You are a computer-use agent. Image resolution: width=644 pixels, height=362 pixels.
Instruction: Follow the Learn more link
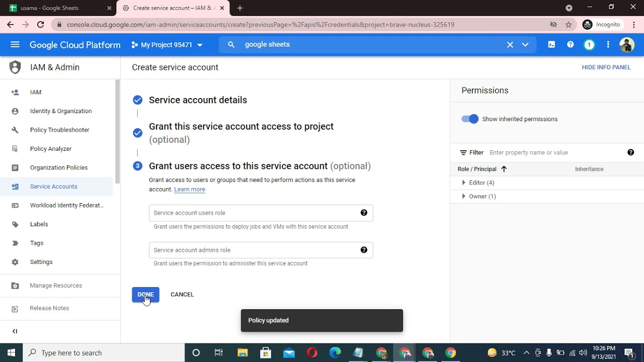click(x=190, y=190)
